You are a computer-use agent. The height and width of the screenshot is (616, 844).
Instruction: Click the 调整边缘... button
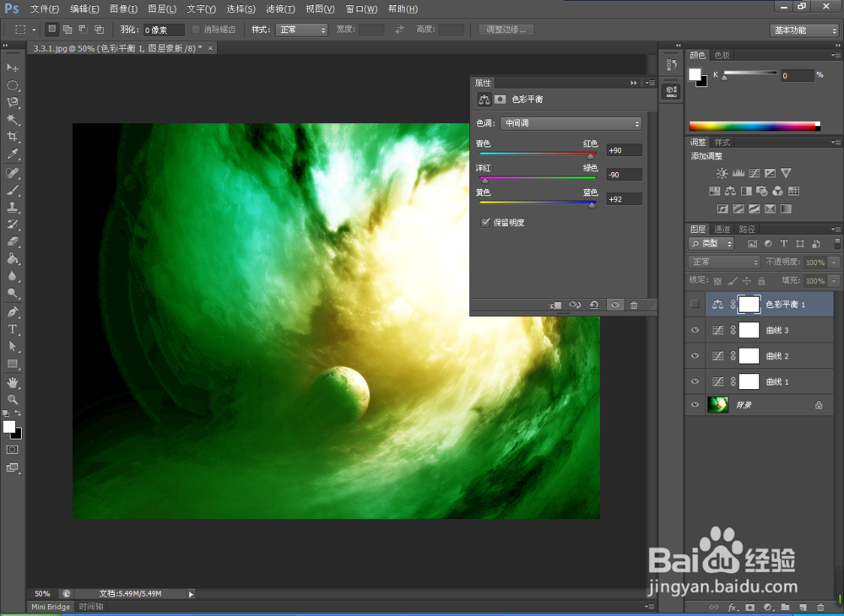point(506,30)
